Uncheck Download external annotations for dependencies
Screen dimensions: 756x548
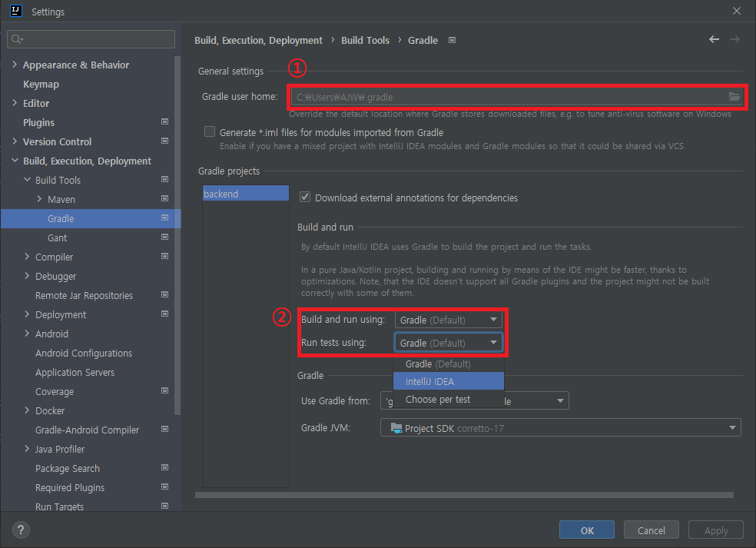[x=305, y=197]
